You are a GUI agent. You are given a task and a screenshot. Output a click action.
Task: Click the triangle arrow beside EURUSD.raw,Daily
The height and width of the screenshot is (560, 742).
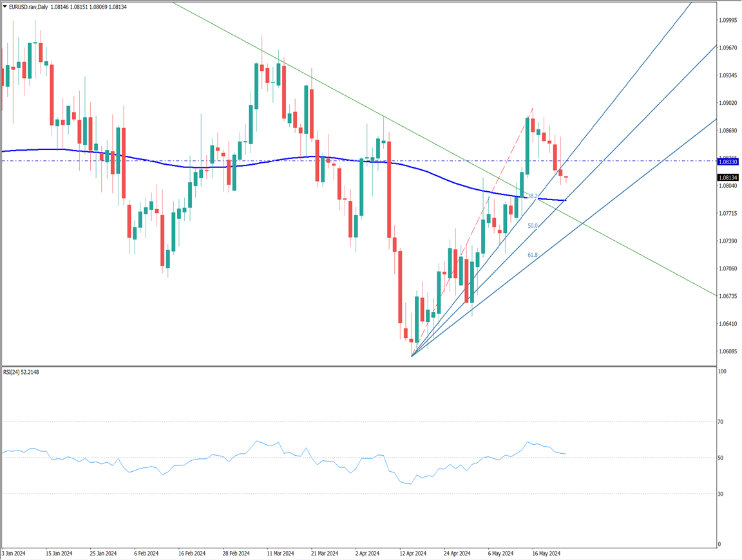coord(5,6)
